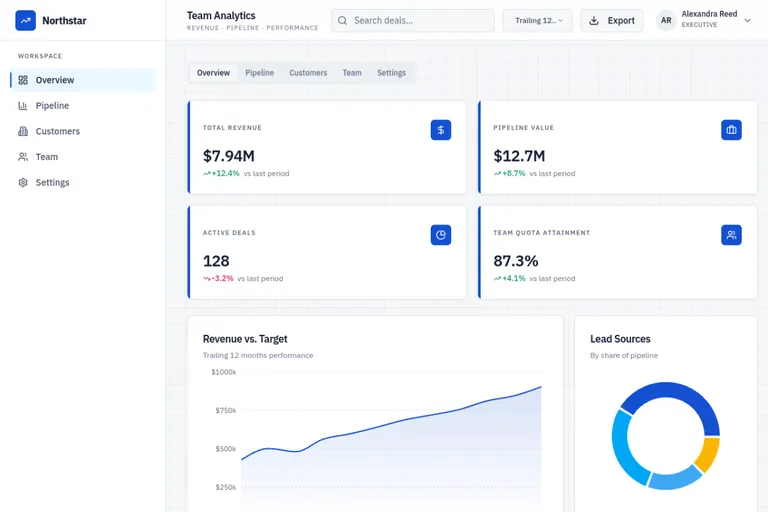768x512 pixels.
Task: Click the dollar icon on Total Revenue card
Action: pos(441,130)
